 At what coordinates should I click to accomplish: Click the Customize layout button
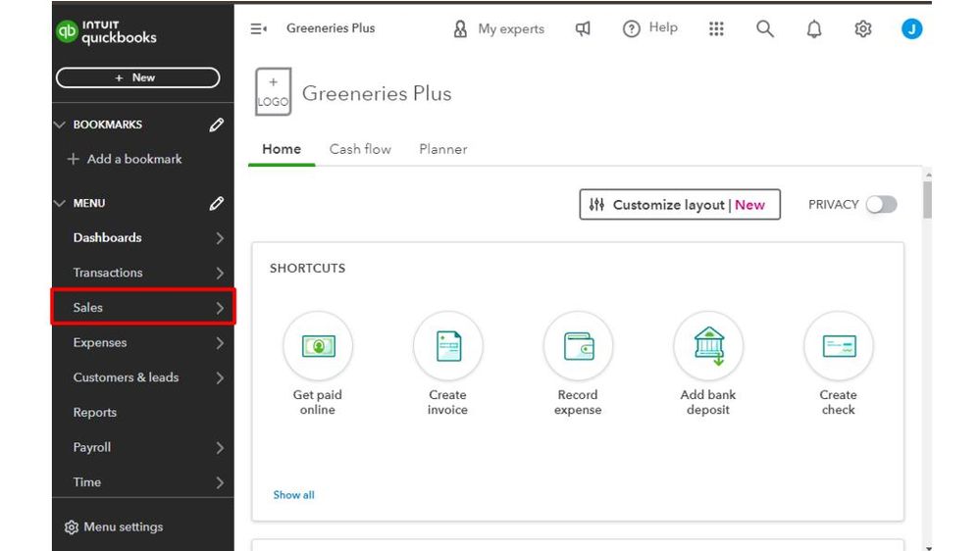pos(680,205)
